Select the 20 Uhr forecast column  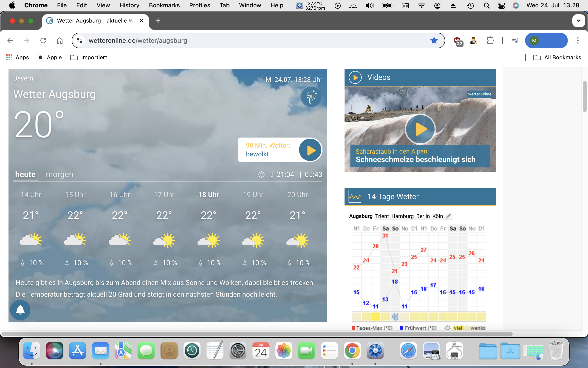[x=298, y=229]
